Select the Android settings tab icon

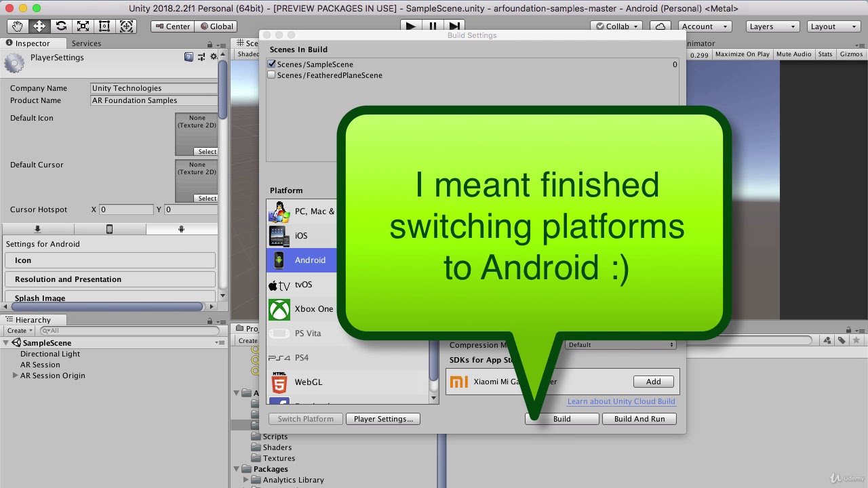click(181, 230)
